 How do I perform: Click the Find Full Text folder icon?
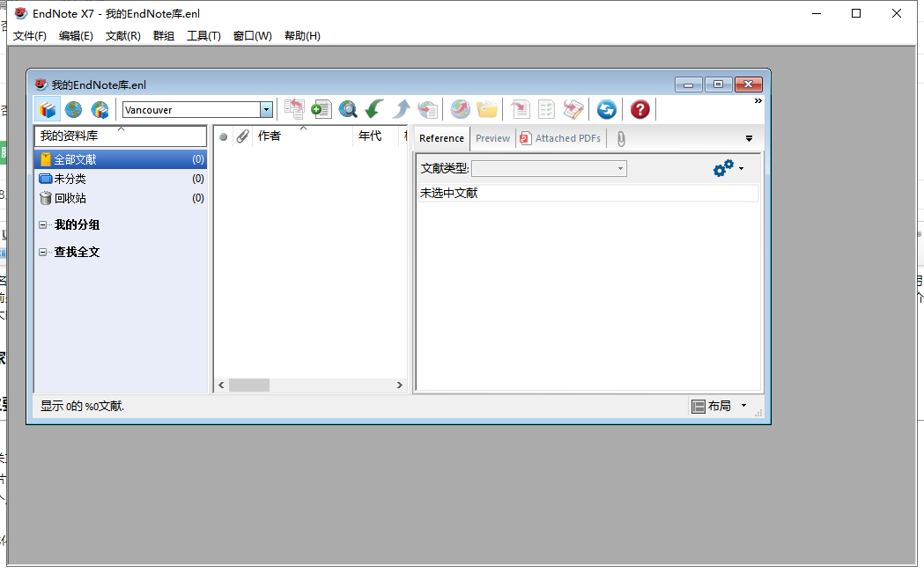pos(487,109)
